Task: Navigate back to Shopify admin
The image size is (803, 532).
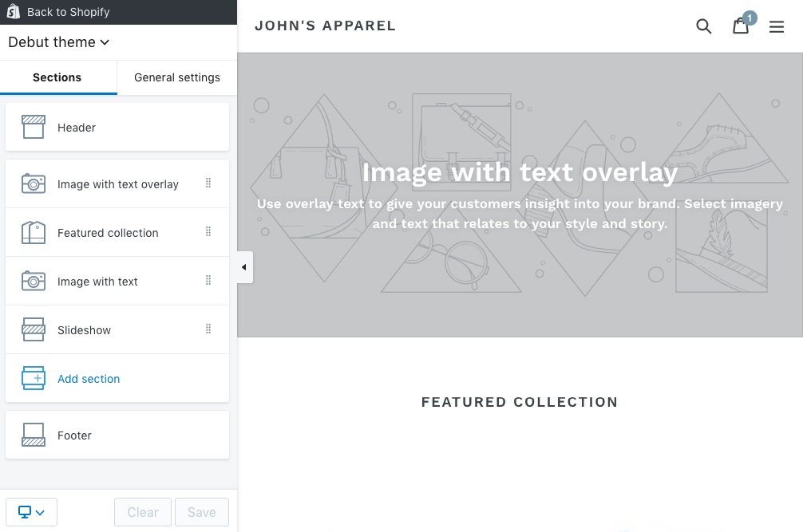Action: (x=68, y=12)
